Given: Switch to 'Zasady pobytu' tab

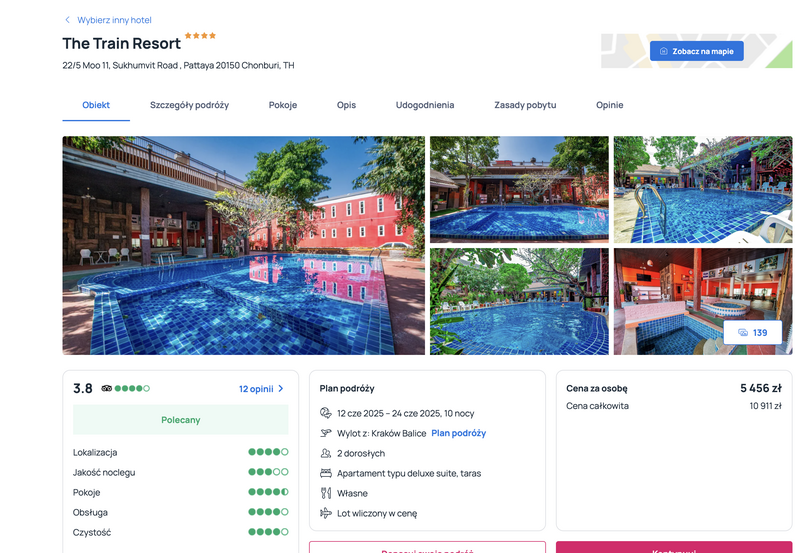Looking at the screenshot, I should [525, 105].
